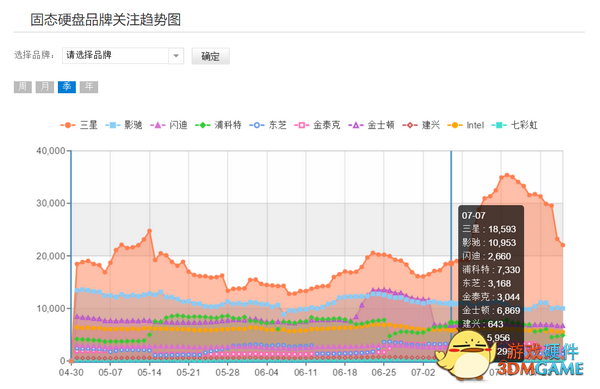
Task: Hide the 金泰克 series in legend
Action: [317, 125]
